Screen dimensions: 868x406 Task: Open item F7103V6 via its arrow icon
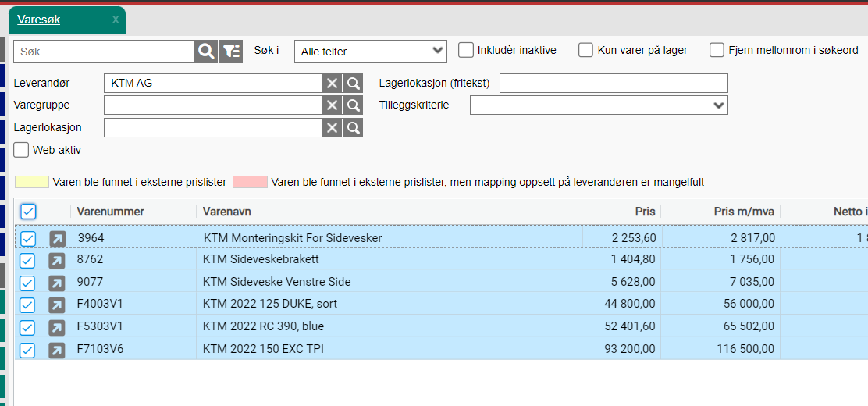pyautogui.click(x=57, y=350)
